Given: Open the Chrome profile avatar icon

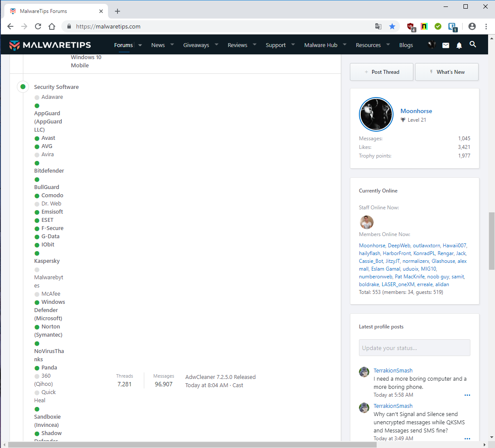Looking at the screenshot, I should [472, 26].
